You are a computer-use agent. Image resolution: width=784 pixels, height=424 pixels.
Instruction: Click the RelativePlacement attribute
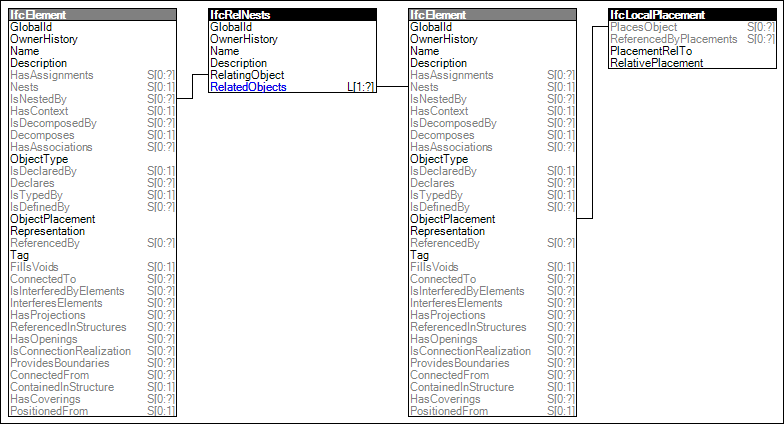(x=656, y=63)
